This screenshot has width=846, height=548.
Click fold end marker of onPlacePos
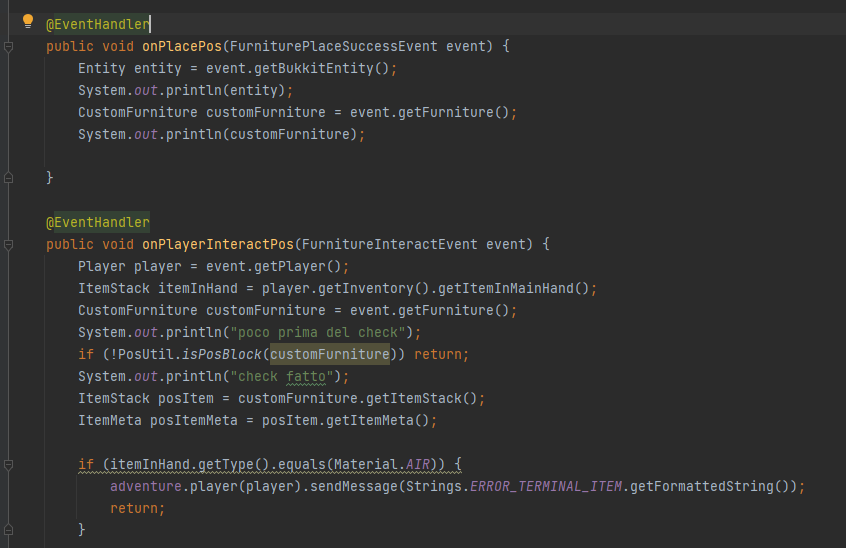pyautogui.click(x=9, y=177)
